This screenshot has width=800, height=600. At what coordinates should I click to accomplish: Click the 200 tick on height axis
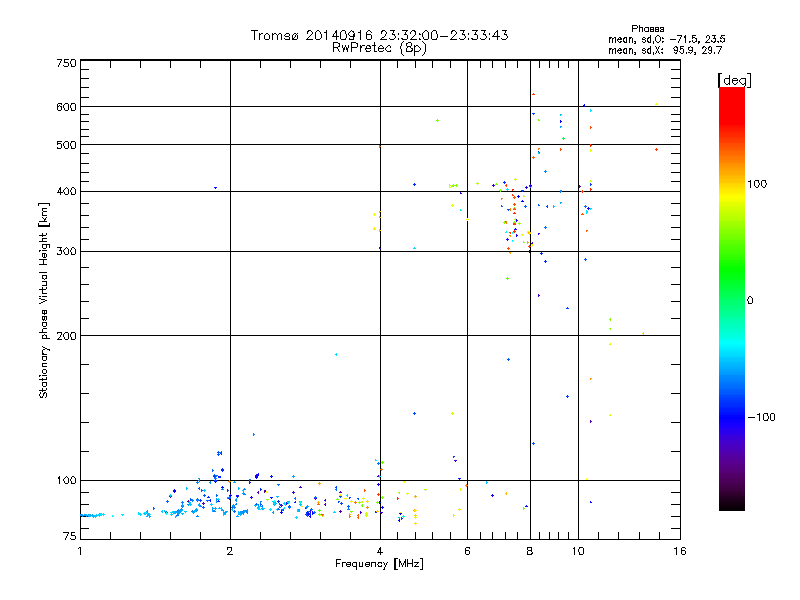pos(66,335)
